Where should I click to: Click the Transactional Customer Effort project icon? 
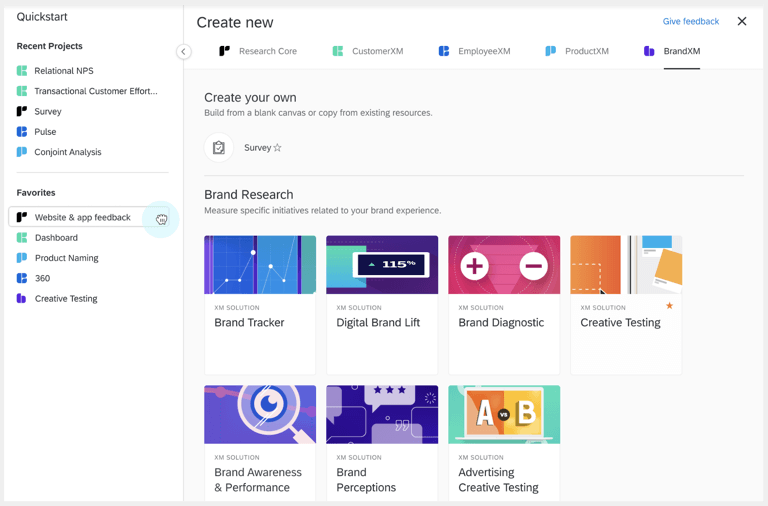22,91
